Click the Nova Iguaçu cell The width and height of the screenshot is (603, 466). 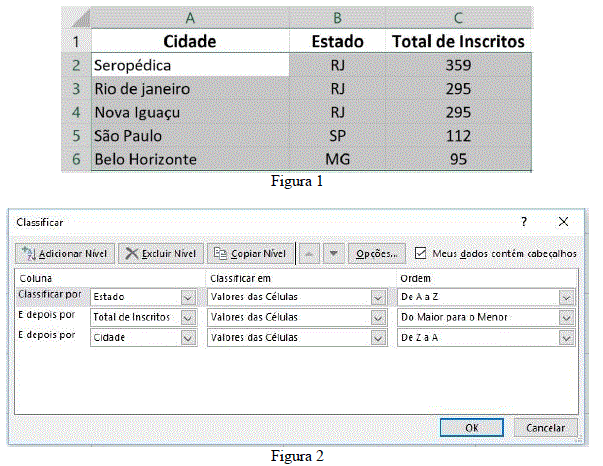click(190, 112)
